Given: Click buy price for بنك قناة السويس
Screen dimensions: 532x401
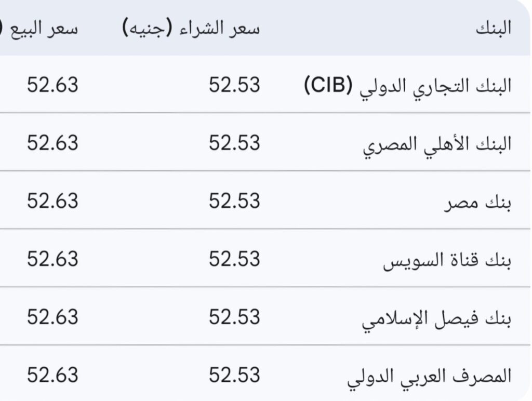Looking at the screenshot, I should (x=234, y=259).
